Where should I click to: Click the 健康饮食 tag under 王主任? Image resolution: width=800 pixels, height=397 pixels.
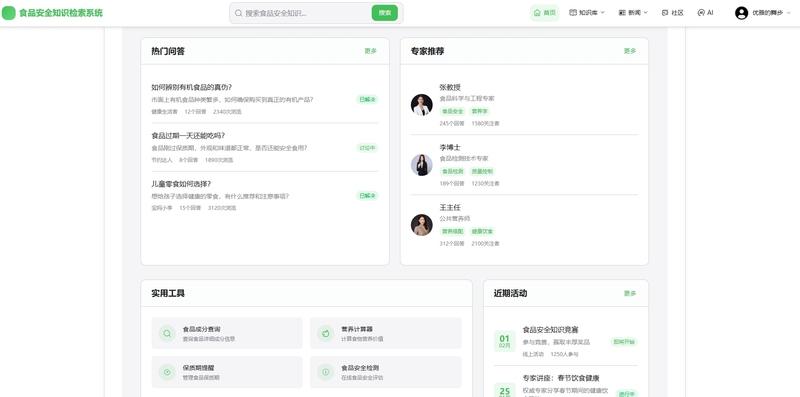click(x=482, y=232)
